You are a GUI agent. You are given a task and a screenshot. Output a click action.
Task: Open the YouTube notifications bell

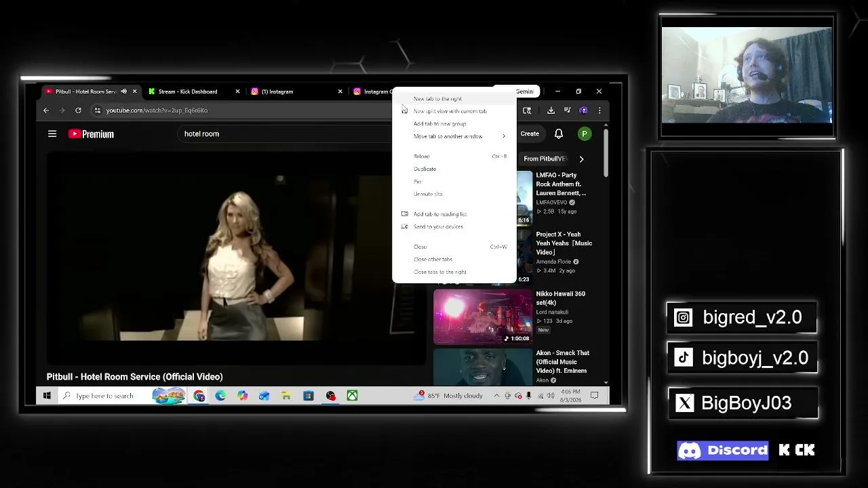point(559,134)
